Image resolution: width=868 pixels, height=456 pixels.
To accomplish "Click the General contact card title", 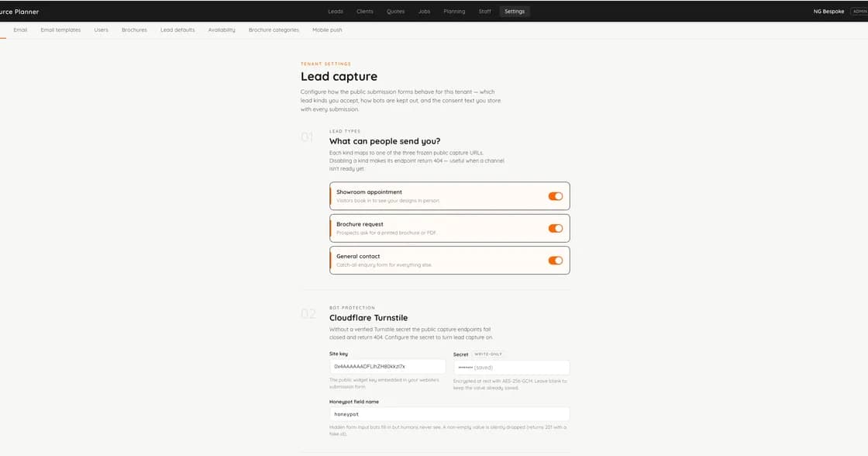I will tap(358, 256).
